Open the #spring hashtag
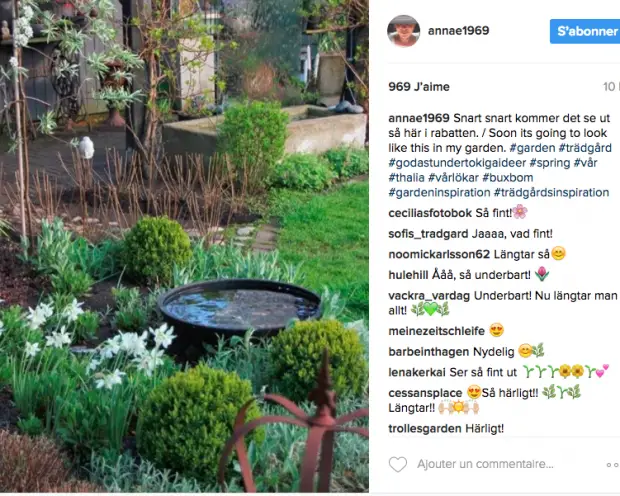 [550, 163]
